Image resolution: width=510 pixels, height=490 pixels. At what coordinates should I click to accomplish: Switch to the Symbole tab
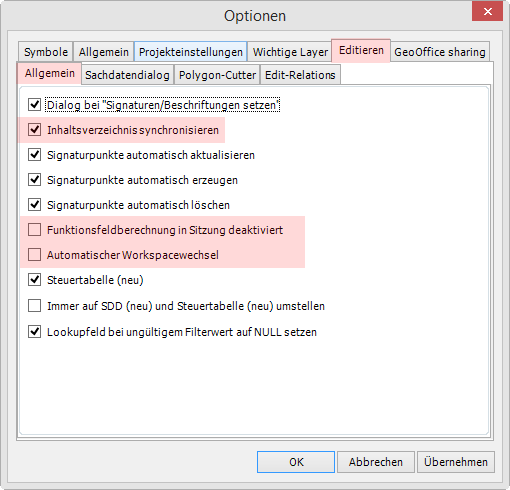click(46, 52)
